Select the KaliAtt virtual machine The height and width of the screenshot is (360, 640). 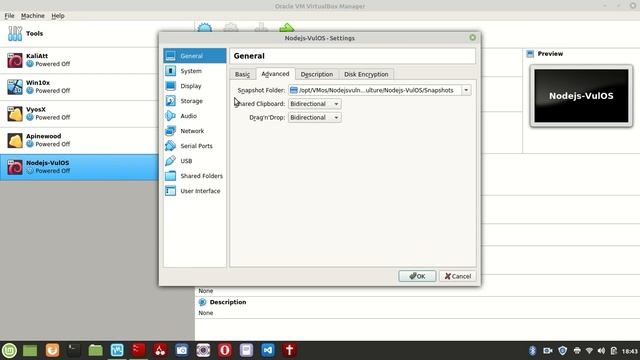(80, 60)
